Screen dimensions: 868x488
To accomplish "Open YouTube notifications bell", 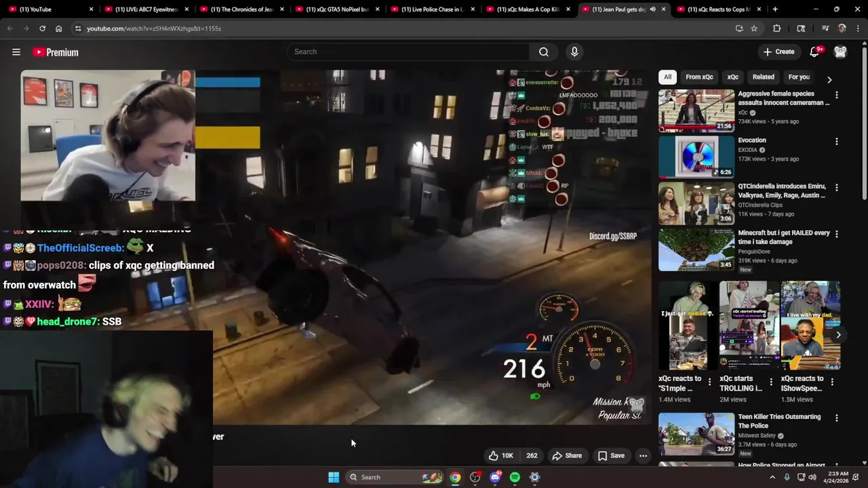I will (x=815, y=52).
